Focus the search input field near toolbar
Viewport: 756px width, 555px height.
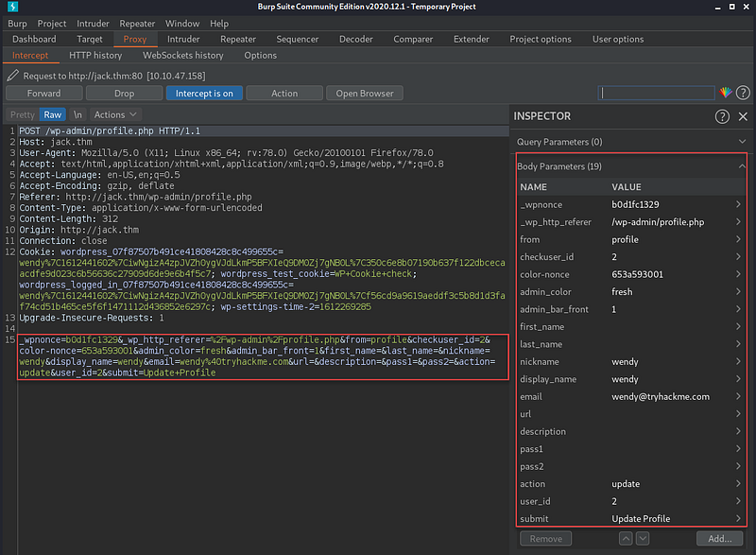[656, 93]
